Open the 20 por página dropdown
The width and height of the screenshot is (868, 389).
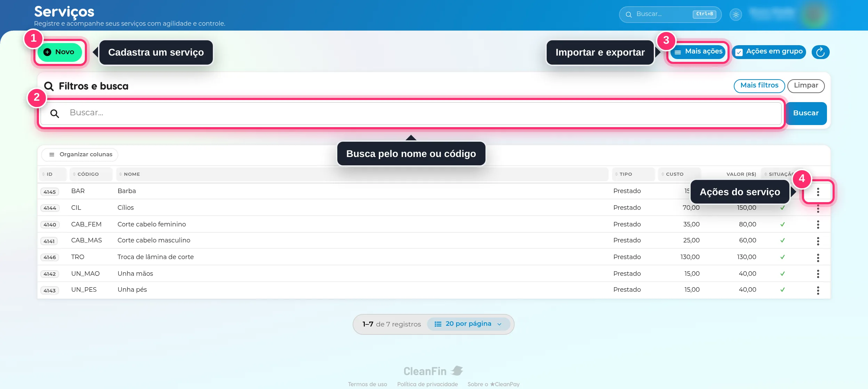(468, 324)
